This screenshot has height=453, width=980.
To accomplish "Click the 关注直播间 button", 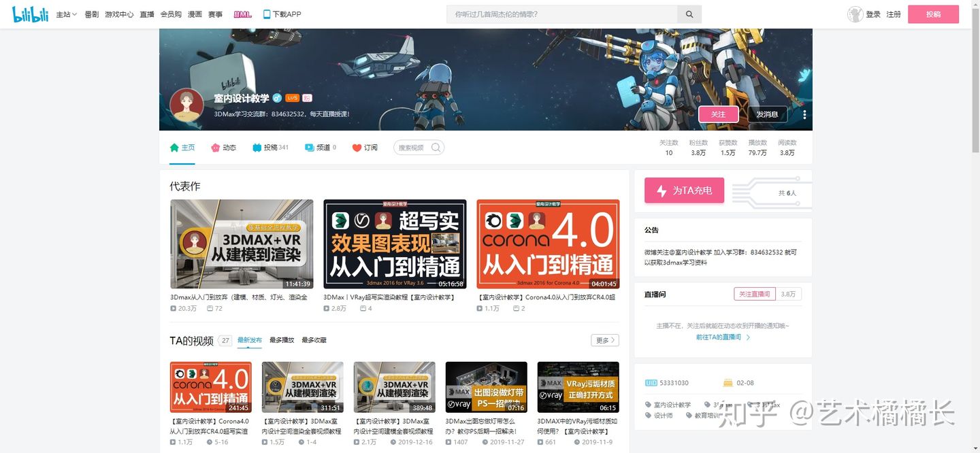I will point(755,294).
